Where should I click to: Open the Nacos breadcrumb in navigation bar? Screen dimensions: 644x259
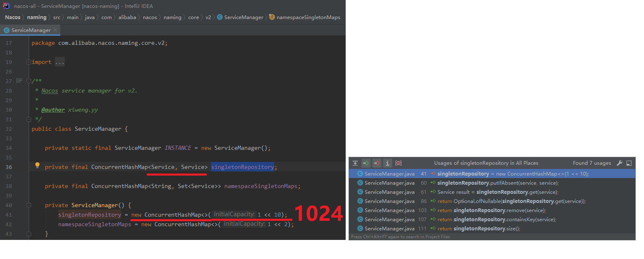12,17
